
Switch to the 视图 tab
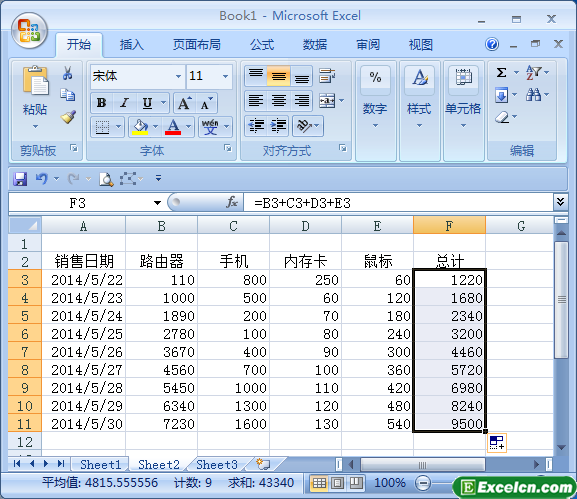(x=421, y=45)
